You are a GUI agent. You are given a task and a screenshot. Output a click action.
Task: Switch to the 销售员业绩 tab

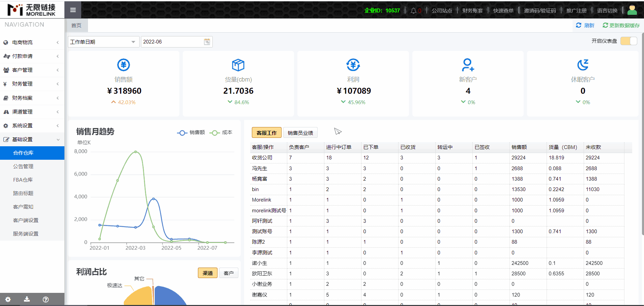pos(300,133)
